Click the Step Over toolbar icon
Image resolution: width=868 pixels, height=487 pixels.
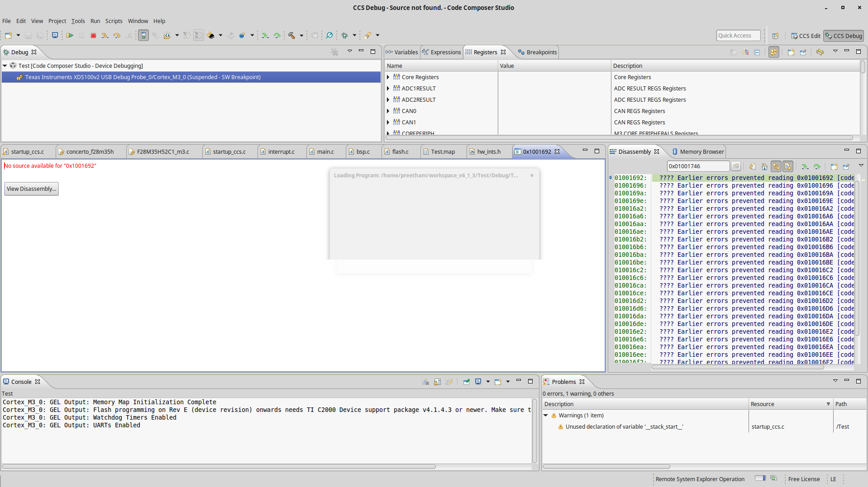(117, 35)
